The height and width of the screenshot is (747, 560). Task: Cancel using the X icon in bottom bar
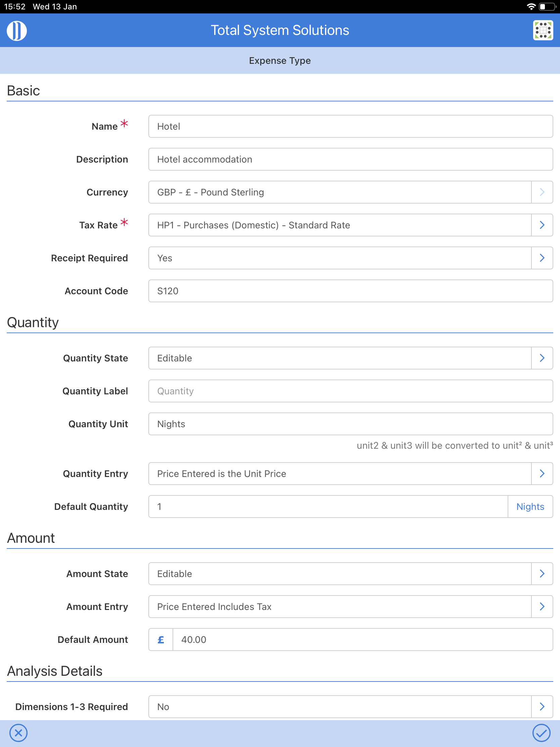point(18,733)
